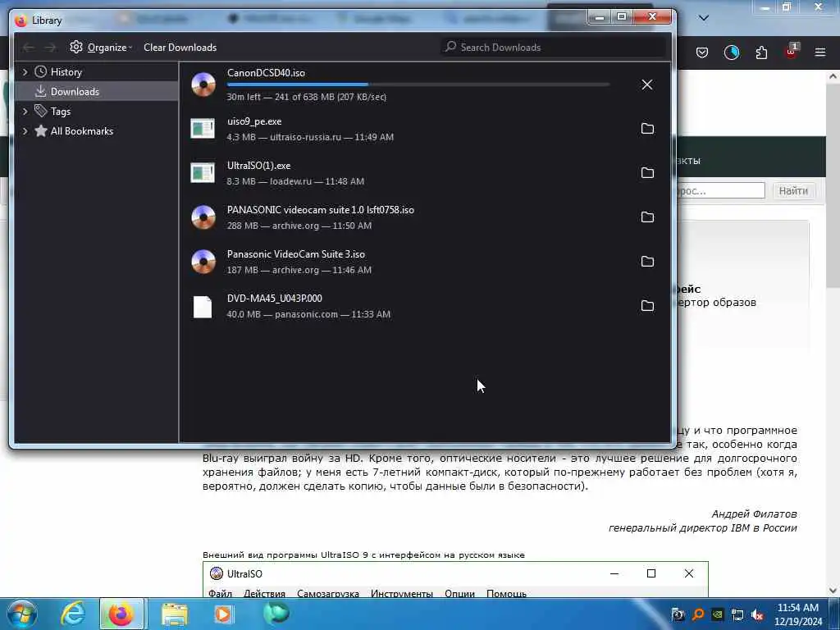
Task: Select Panasonic VideoCam Suite 3.iso name
Action: coord(295,254)
